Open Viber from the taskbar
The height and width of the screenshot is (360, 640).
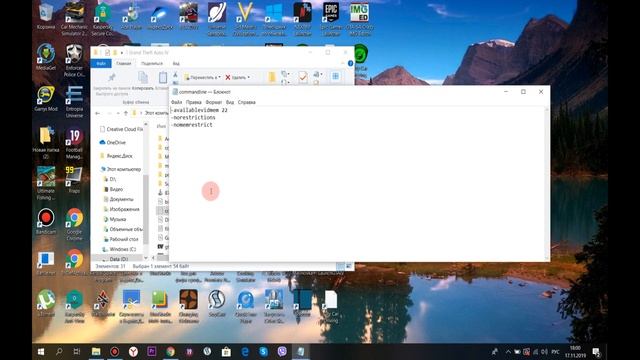[x=282, y=351]
